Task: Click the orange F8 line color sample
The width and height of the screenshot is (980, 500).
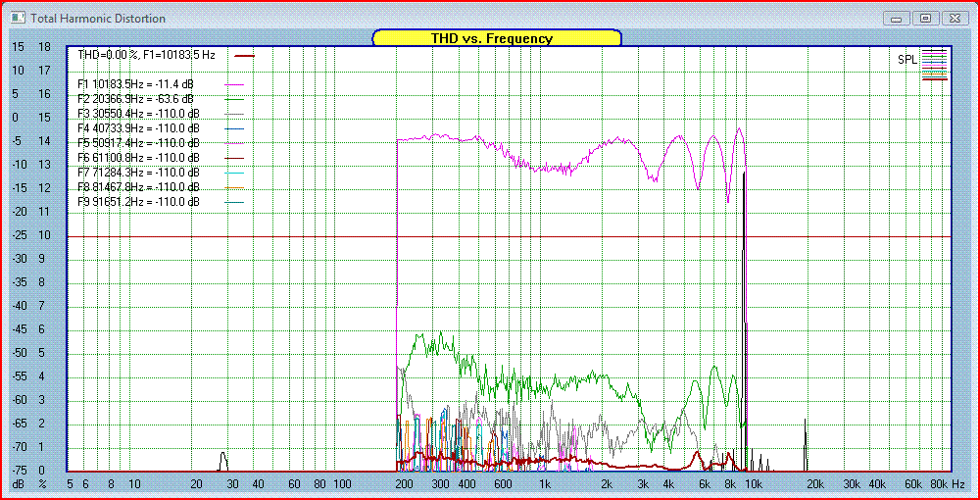Action: pyautogui.click(x=234, y=187)
